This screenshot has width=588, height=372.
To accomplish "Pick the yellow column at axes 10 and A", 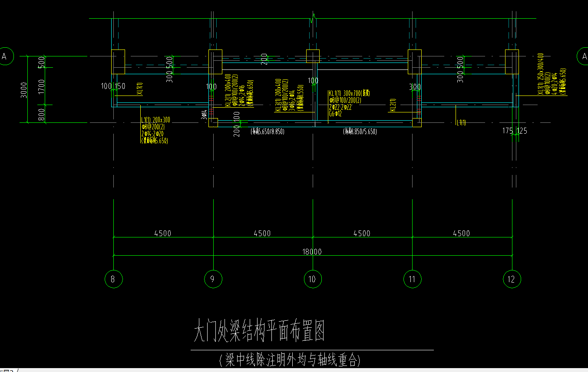I will (313, 56).
